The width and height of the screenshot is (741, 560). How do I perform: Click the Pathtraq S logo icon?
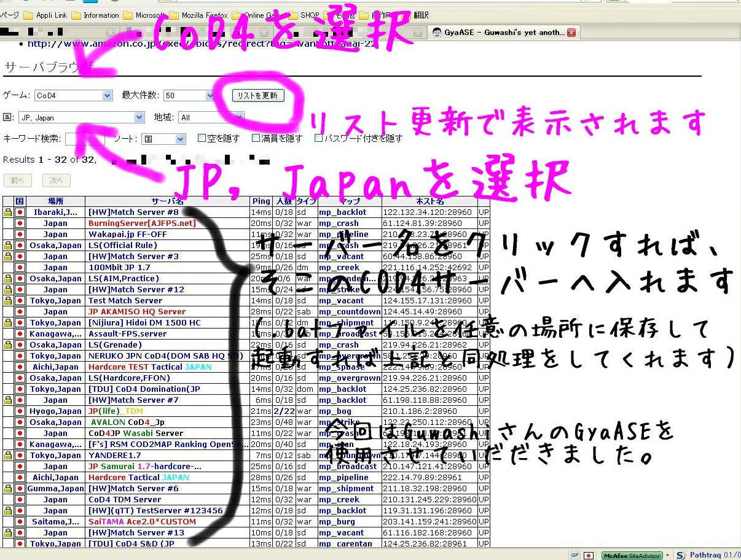pos(680,555)
